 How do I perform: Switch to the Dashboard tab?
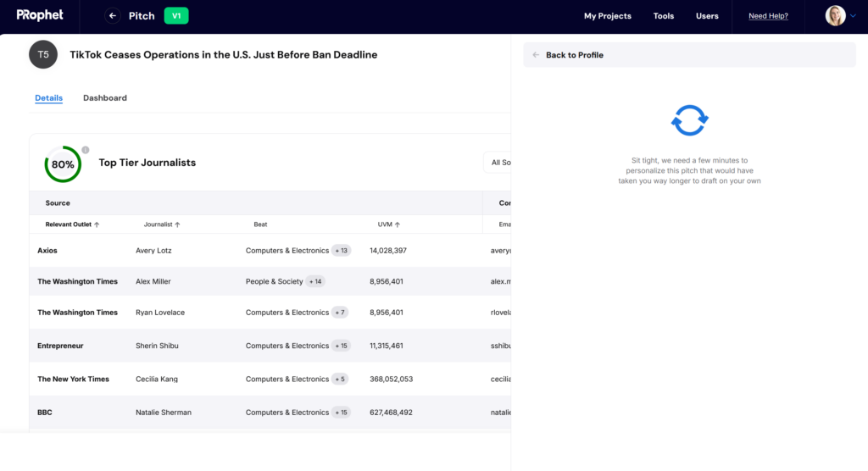point(104,98)
